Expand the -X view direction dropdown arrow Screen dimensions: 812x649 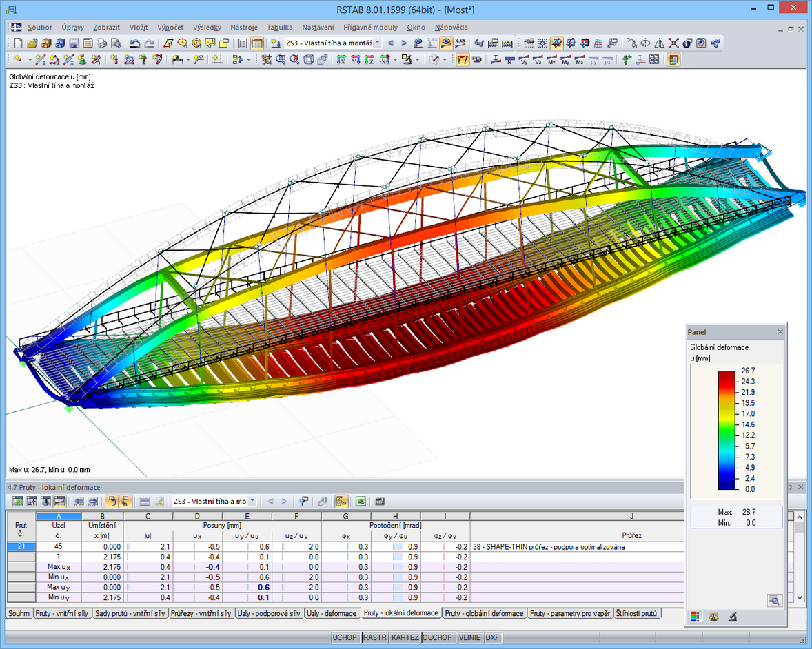[395, 59]
